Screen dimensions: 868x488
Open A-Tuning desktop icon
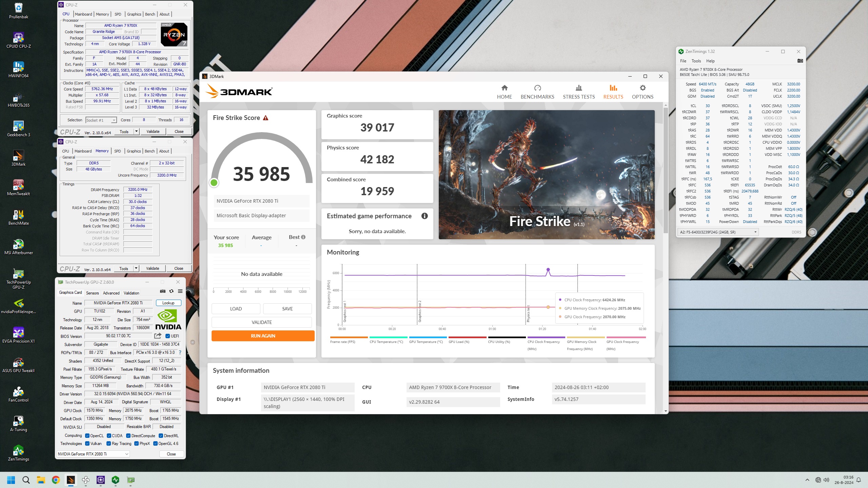18,424
